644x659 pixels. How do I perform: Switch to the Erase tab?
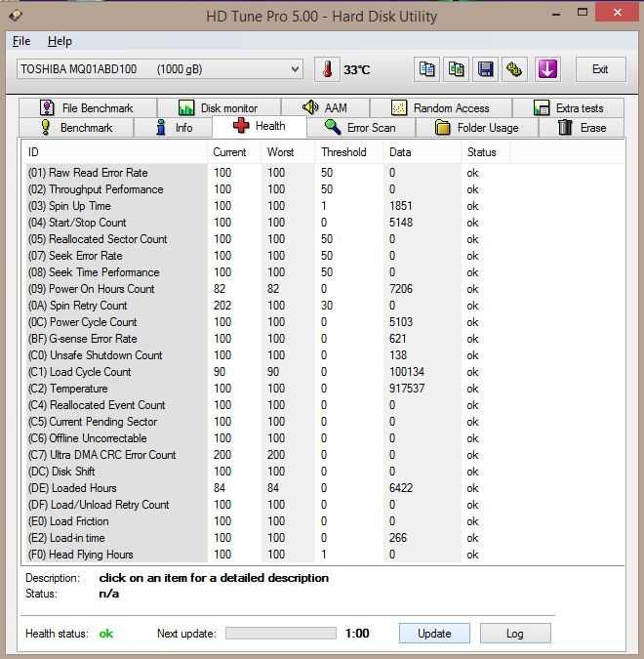582,127
